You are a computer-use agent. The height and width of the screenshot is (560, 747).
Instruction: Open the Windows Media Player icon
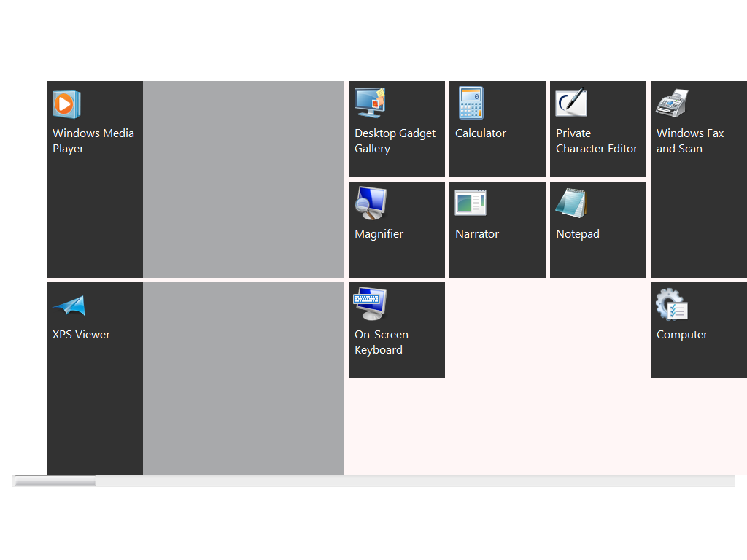click(x=66, y=104)
